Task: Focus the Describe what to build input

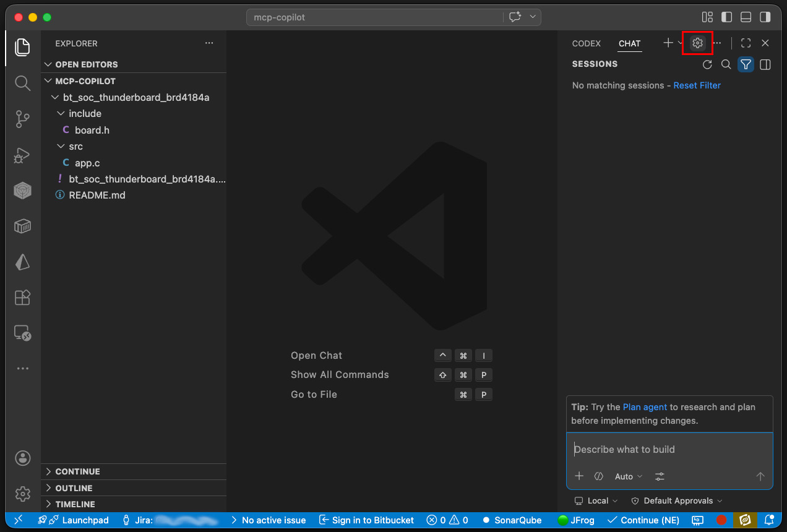Action: tap(669, 450)
